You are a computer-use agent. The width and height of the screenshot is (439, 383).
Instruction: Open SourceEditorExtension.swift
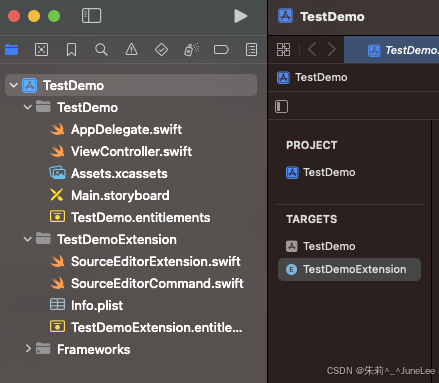[156, 261]
